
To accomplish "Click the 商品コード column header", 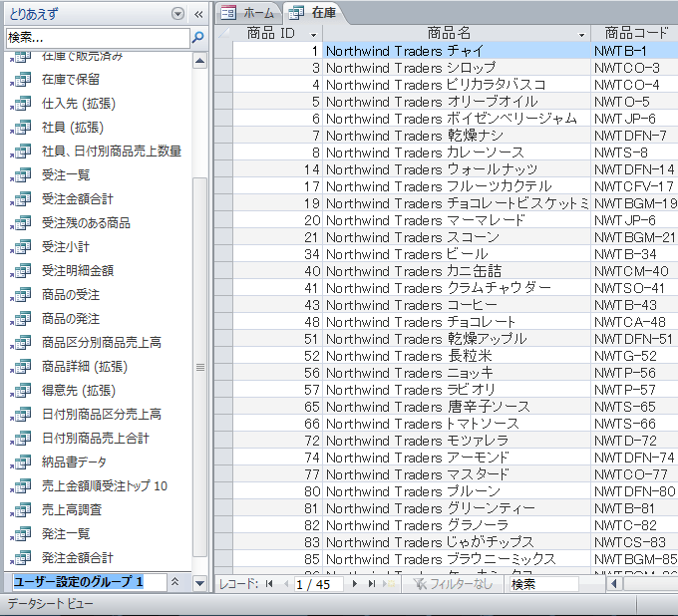I will [x=634, y=33].
